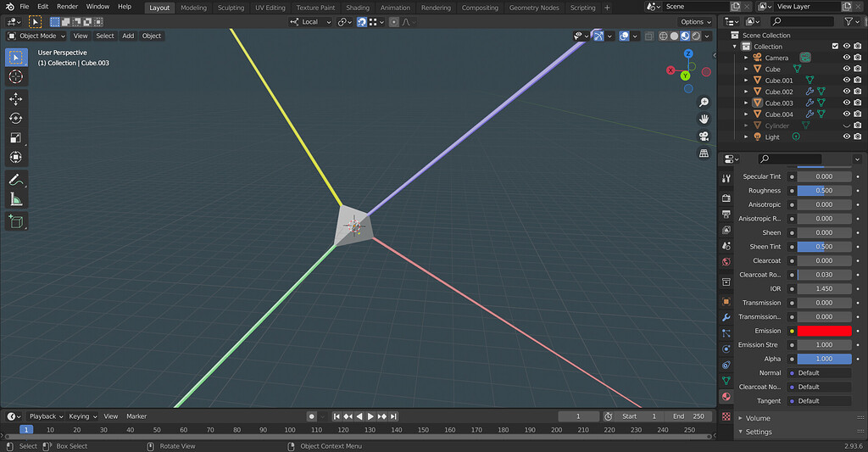Expand the Cube.002 tree item
Image resolution: width=868 pixels, height=452 pixels.
[746, 92]
